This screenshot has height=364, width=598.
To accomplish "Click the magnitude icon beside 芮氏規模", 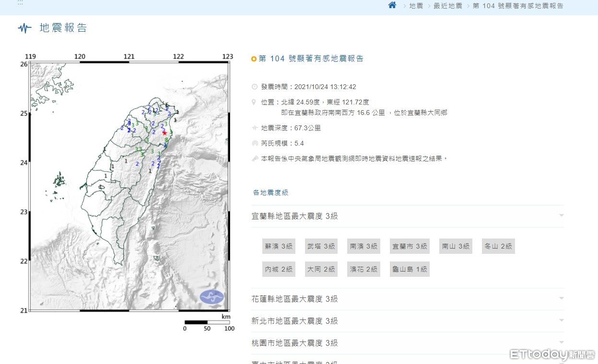I will (254, 143).
